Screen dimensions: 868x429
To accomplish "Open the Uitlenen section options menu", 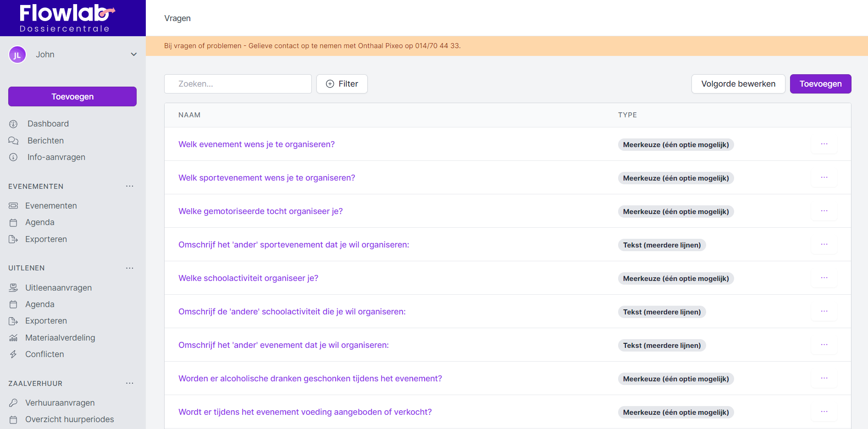I will tap(130, 268).
